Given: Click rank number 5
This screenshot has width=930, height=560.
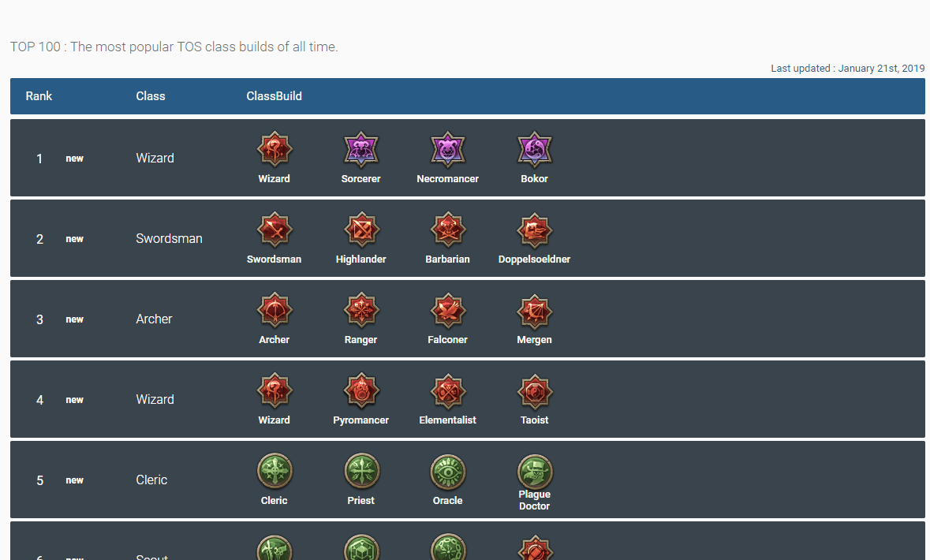Looking at the screenshot, I should 39,480.
